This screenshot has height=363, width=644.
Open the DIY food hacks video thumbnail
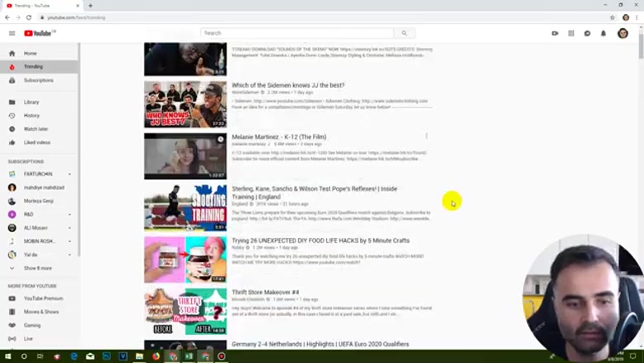tap(185, 259)
